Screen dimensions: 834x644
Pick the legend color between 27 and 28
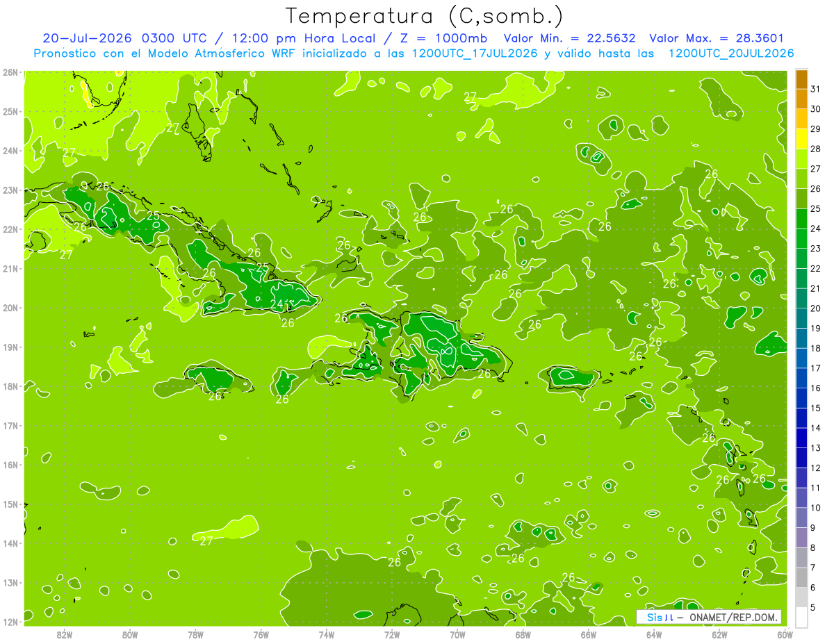801,159
